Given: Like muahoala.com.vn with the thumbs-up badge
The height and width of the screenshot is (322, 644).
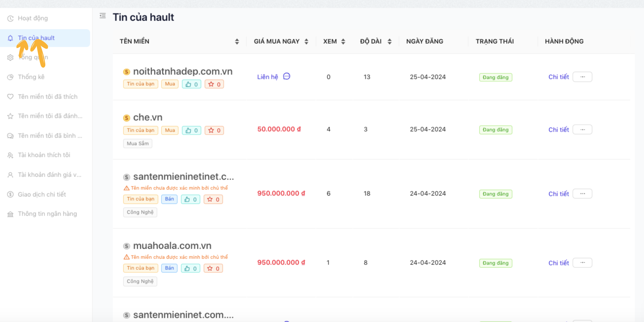Looking at the screenshot, I should pyautogui.click(x=191, y=268).
